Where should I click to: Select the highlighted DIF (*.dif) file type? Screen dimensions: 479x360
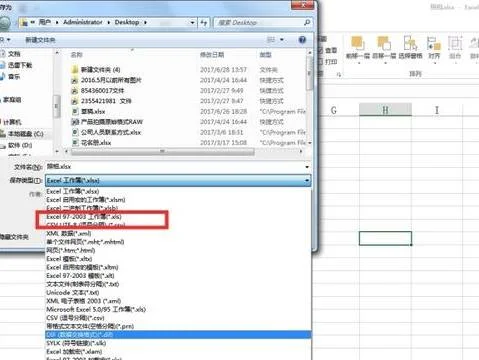178,334
